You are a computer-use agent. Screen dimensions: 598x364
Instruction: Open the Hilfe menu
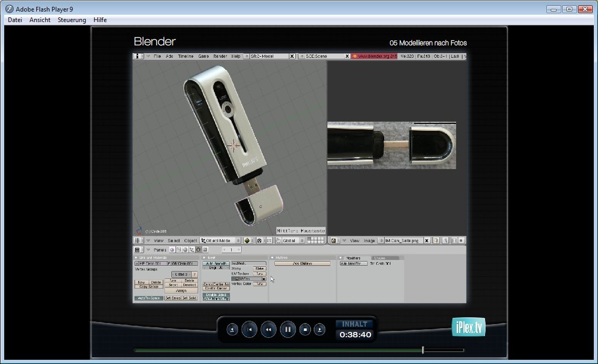pos(100,20)
